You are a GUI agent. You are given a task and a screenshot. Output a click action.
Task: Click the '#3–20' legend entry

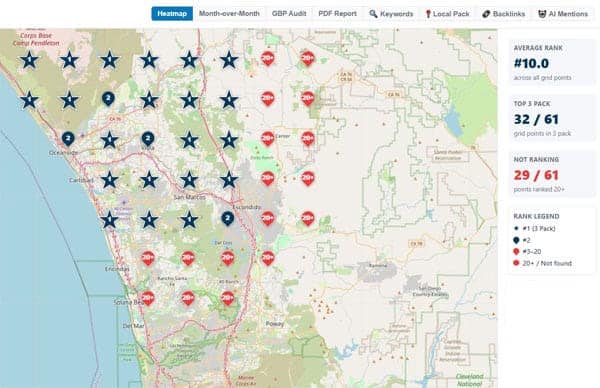pos(527,251)
